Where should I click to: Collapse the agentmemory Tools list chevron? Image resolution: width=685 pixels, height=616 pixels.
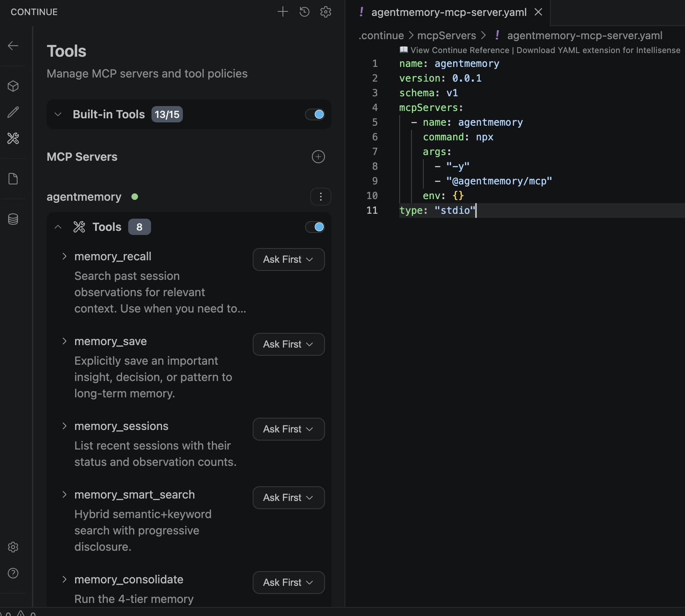58,227
